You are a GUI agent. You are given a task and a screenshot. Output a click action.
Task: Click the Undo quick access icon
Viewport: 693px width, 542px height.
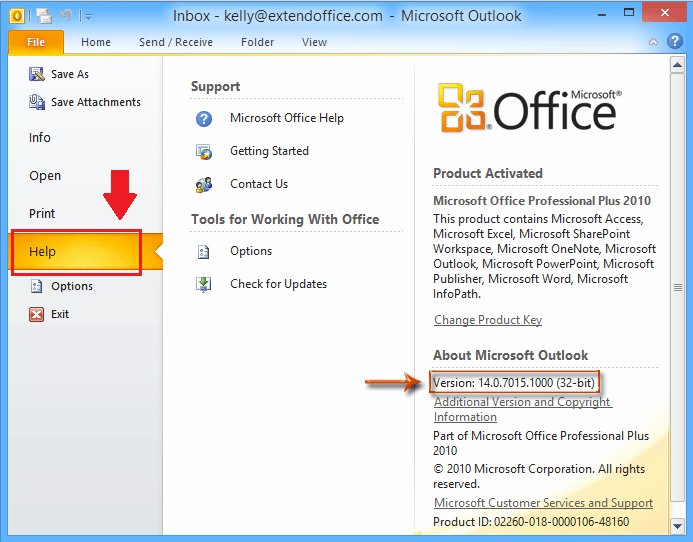(x=66, y=16)
